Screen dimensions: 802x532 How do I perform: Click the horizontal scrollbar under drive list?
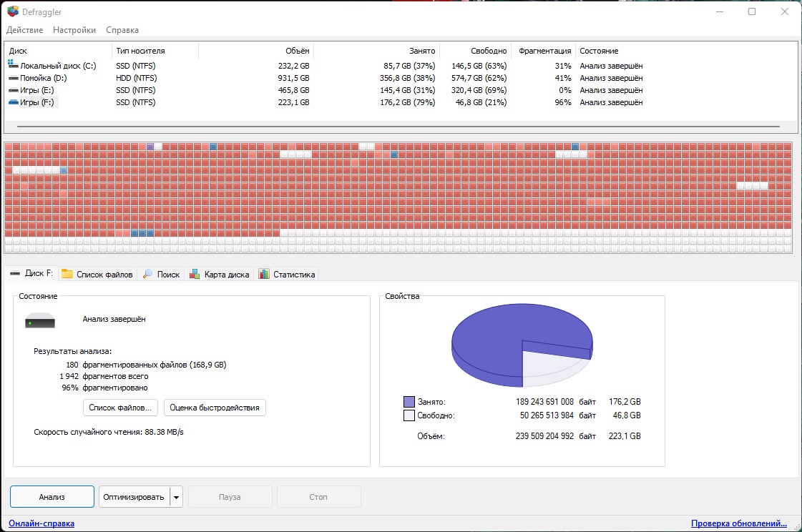click(x=398, y=127)
